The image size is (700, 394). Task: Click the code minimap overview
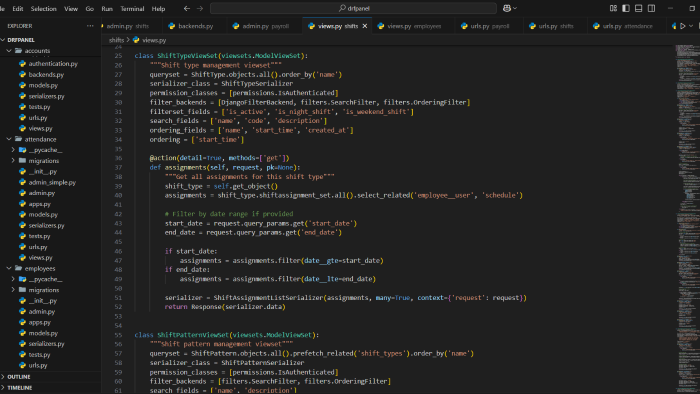pyautogui.click(x=687, y=219)
